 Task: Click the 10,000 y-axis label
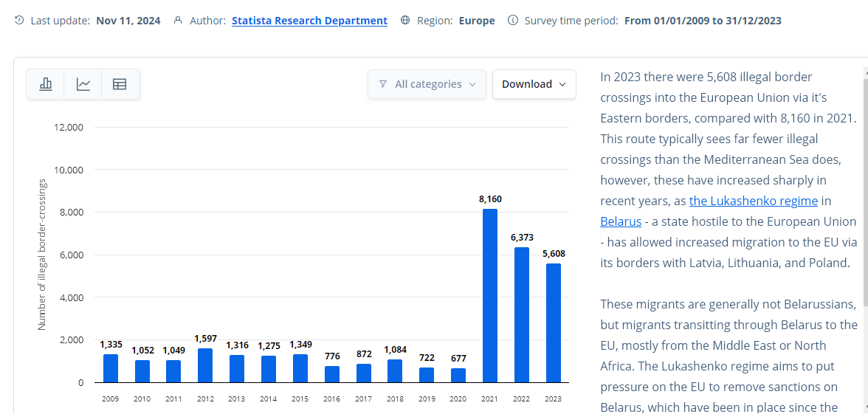point(69,170)
